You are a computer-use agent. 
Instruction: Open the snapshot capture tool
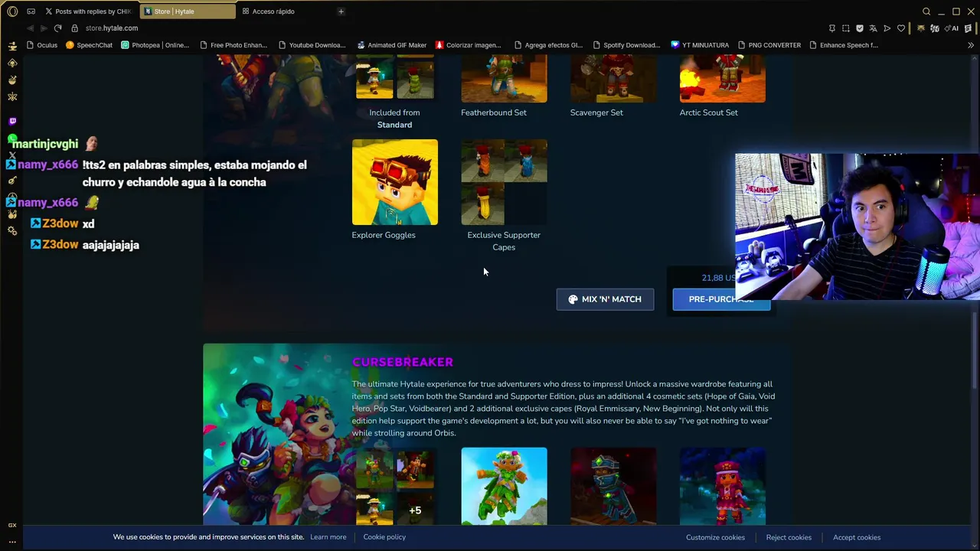(x=846, y=28)
